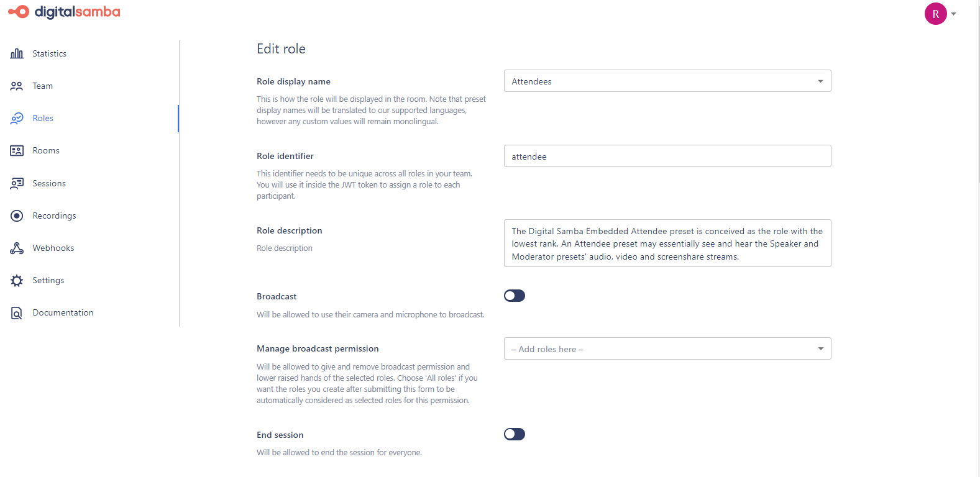980x477 pixels.
Task: Click the Rooms icon in sidebar
Action: (17, 150)
